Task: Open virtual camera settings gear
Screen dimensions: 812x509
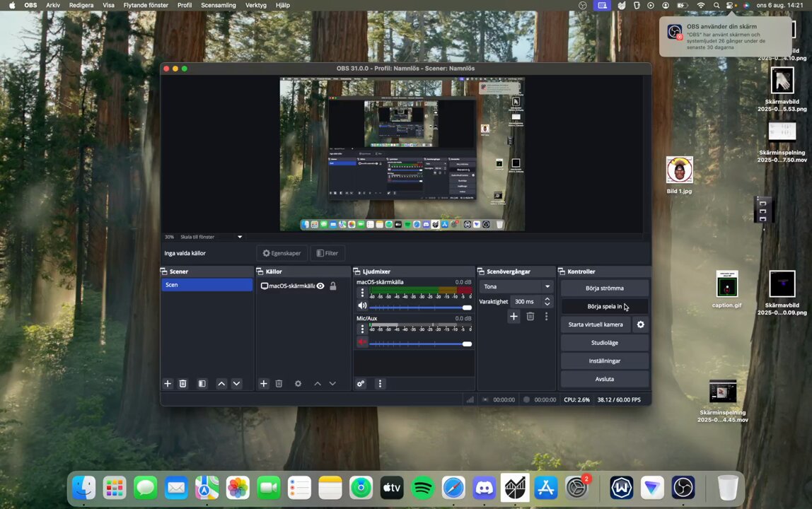Action: (x=641, y=324)
